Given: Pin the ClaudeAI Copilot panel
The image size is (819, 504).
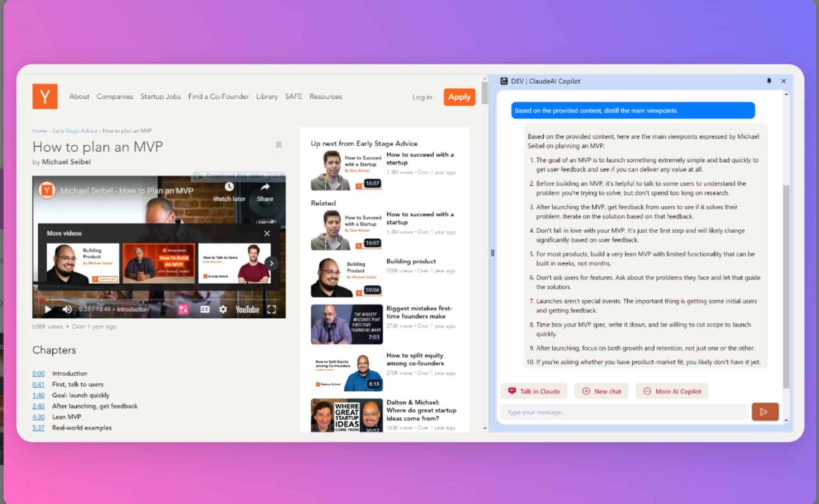Looking at the screenshot, I should tap(769, 81).
